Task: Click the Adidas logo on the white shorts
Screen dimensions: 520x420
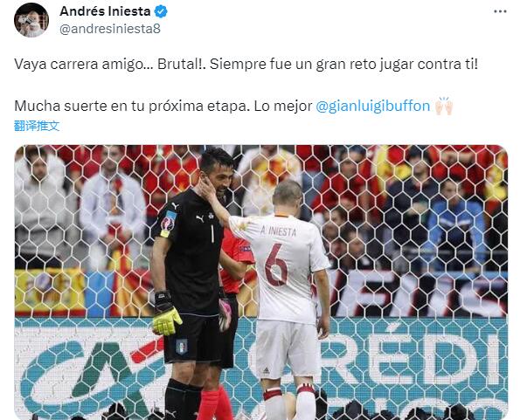Action: [x=266, y=370]
